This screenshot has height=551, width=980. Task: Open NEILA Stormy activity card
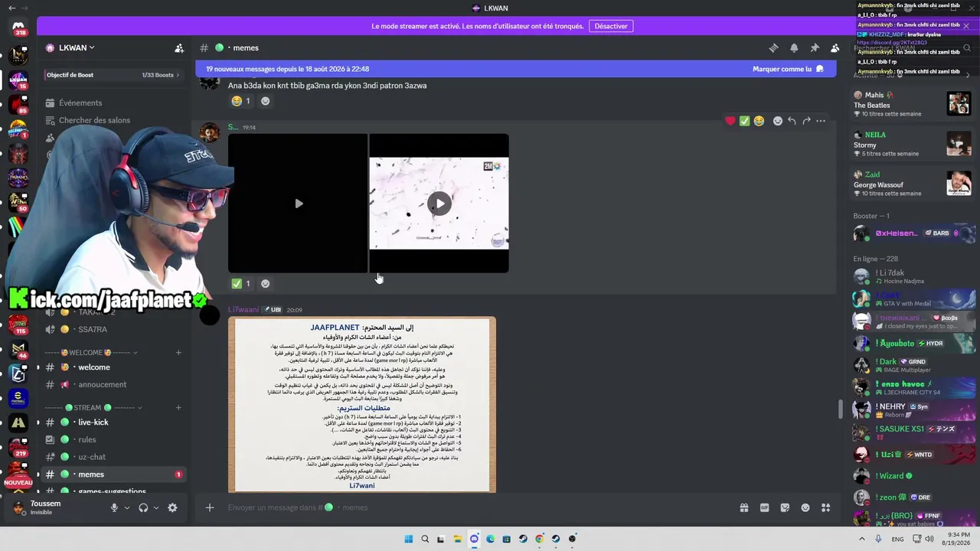(x=913, y=144)
